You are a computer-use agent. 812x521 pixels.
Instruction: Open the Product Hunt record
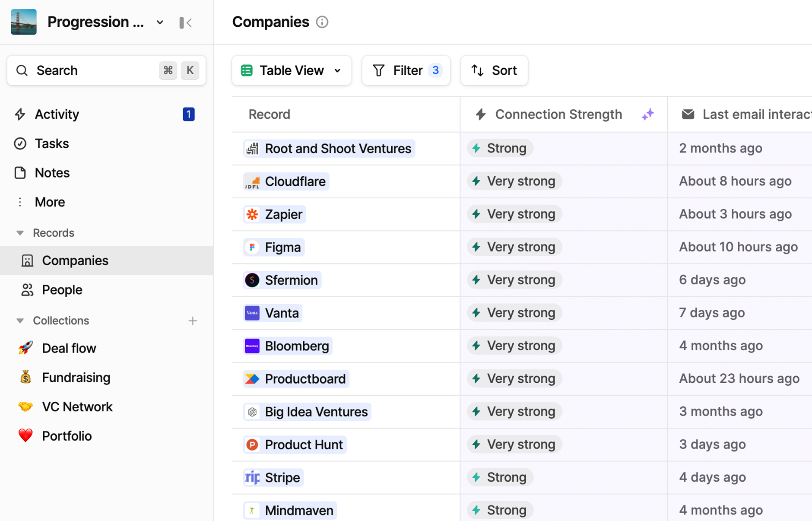(x=295, y=445)
